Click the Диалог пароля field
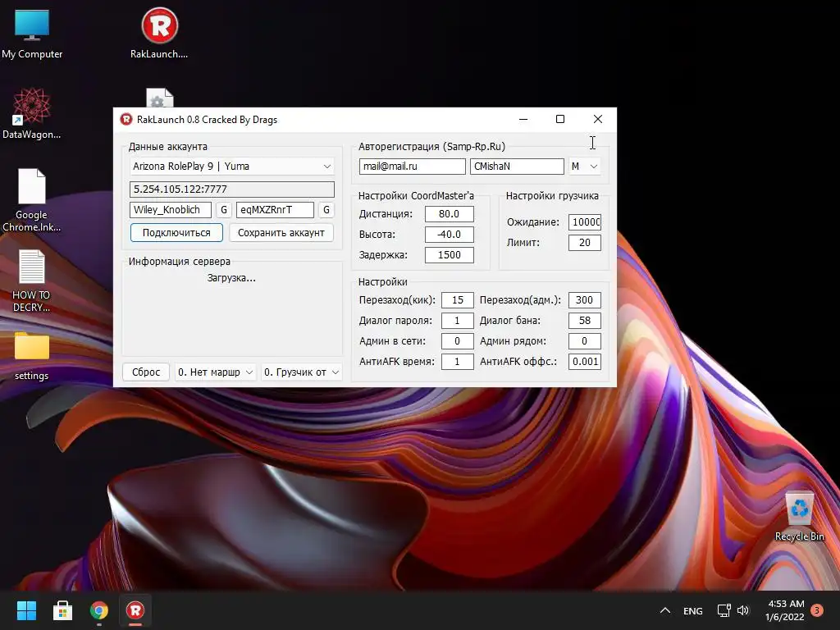The height and width of the screenshot is (630, 840). click(457, 321)
